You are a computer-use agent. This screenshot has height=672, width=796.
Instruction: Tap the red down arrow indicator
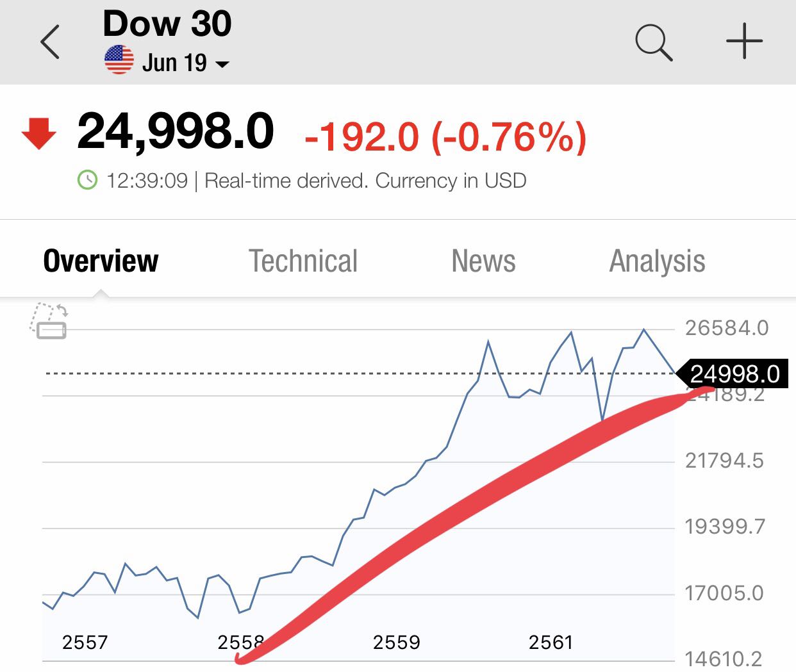(39, 133)
